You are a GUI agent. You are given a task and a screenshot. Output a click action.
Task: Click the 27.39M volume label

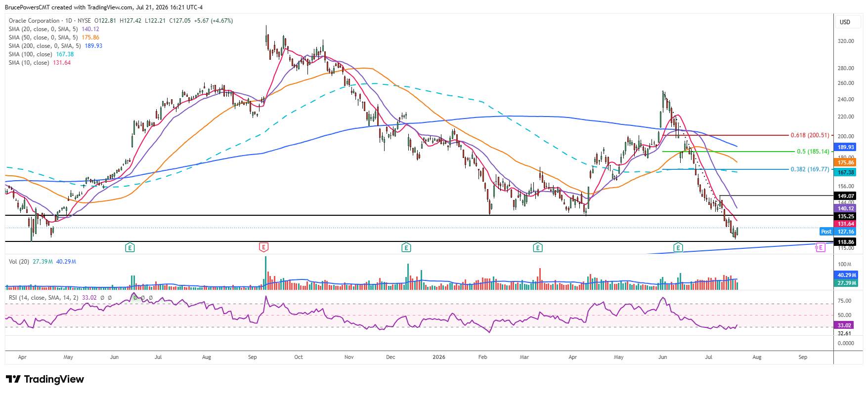point(847,283)
